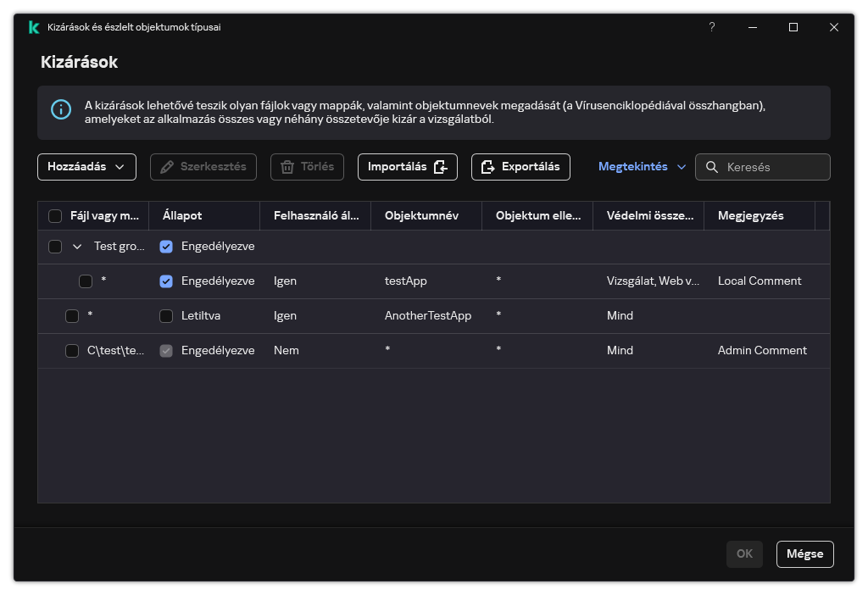Screen dimensions: 868x595
Task: Click the Mégse cancel button
Action: [804, 553]
